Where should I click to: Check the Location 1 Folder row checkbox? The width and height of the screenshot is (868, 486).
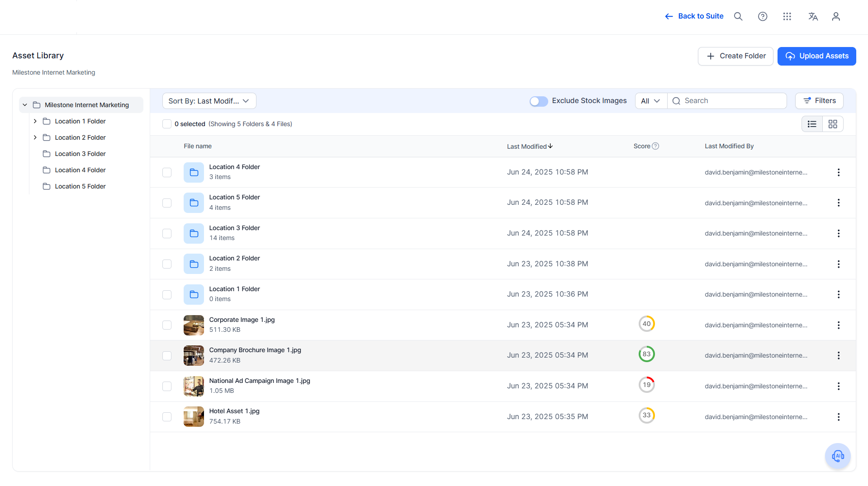coord(167,295)
